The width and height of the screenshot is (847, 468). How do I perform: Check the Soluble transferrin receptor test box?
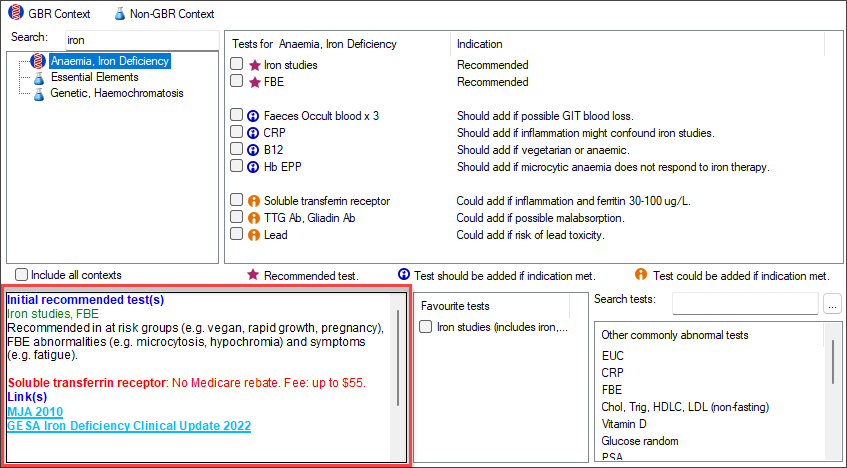(236, 201)
